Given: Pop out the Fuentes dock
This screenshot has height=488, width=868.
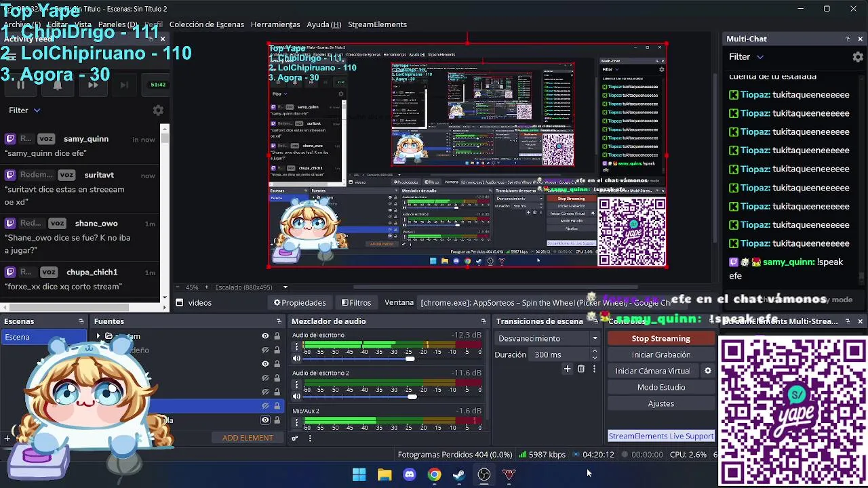Looking at the screenshot, I should (x=279, y=321).
